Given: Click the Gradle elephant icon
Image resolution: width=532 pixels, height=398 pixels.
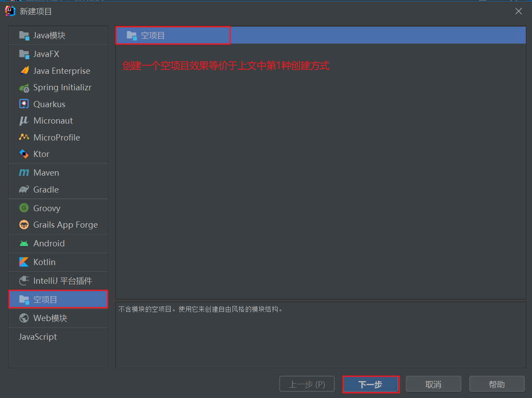Looking at the screenshot, I should (x=24, y=189).
